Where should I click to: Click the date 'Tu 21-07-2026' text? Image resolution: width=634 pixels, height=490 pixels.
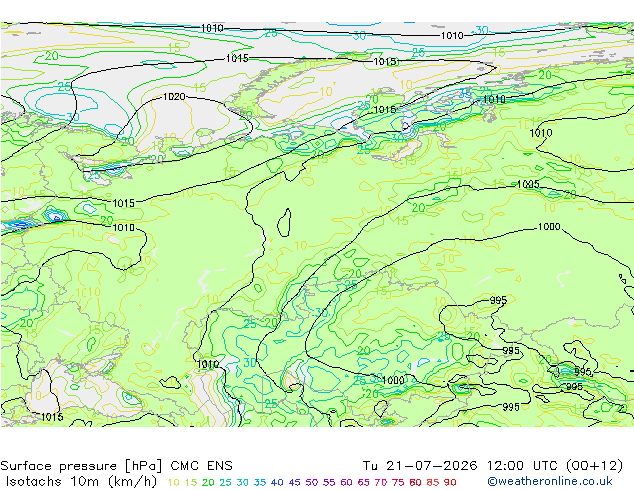click(x=419, y=466)
